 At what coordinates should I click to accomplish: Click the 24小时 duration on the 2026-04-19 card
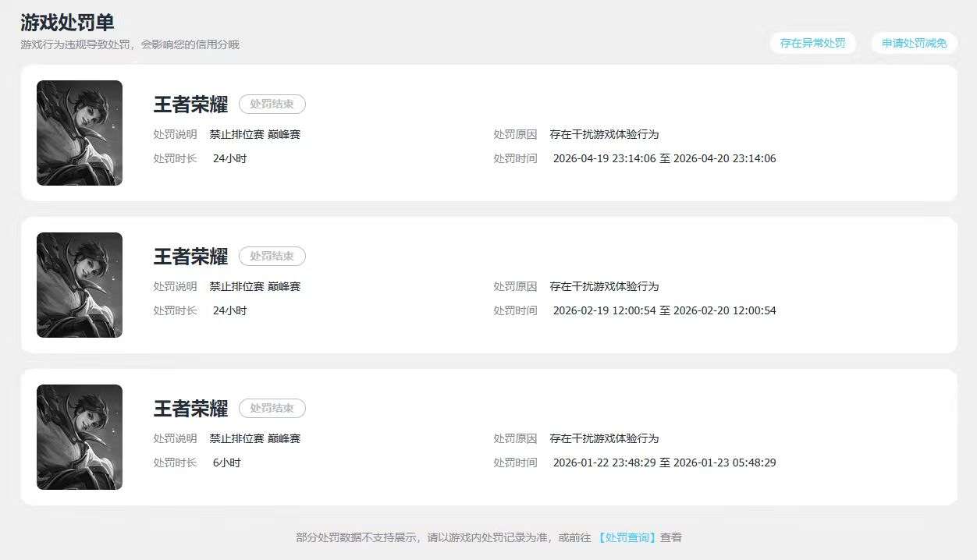229,158
